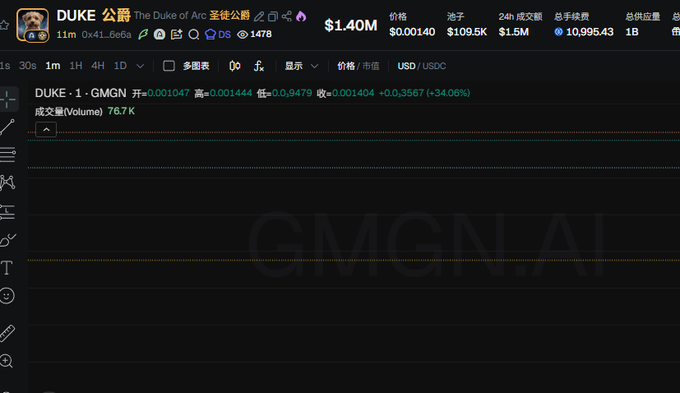Click the eye watchers count 1478
Viewport: 680px width, 393px height.
click(255, 34)
